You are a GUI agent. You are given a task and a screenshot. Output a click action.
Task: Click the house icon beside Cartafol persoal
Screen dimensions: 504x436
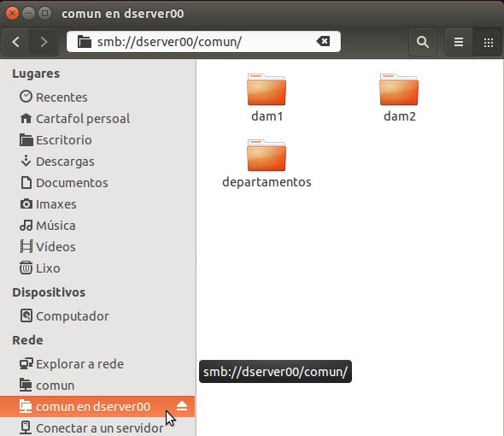(x=26, y=118)
